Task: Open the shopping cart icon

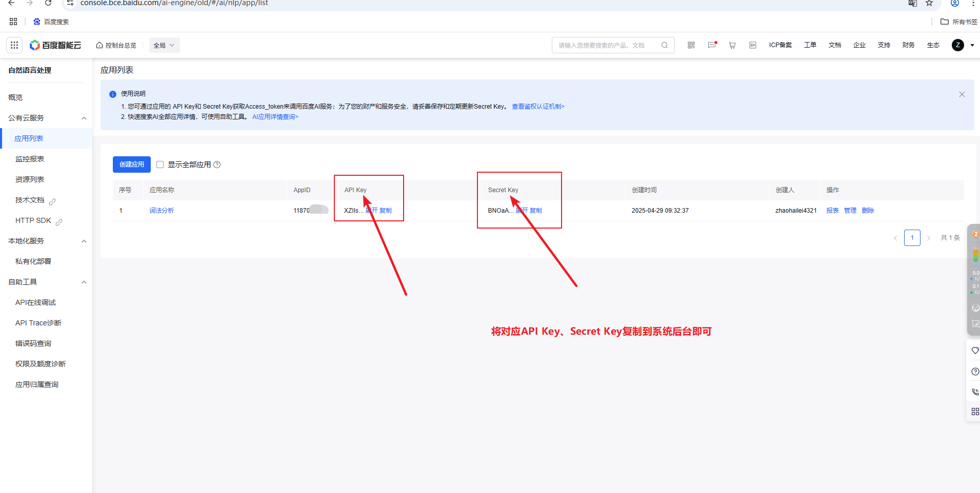Action: point(732,45)
